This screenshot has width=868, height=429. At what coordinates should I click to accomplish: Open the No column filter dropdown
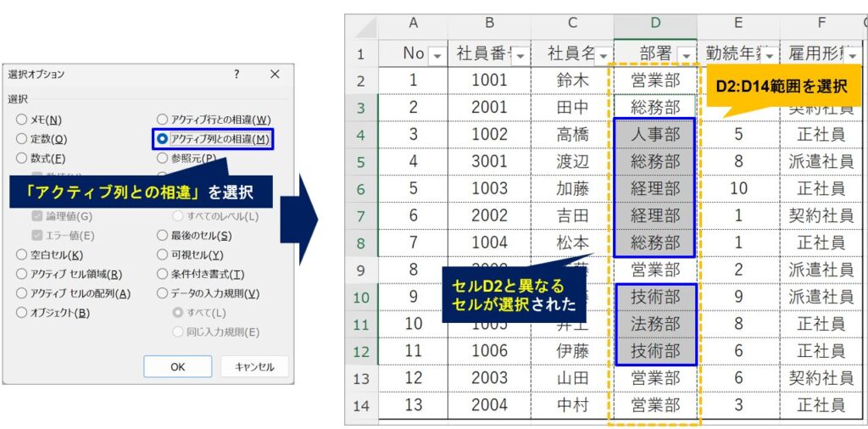437,55
